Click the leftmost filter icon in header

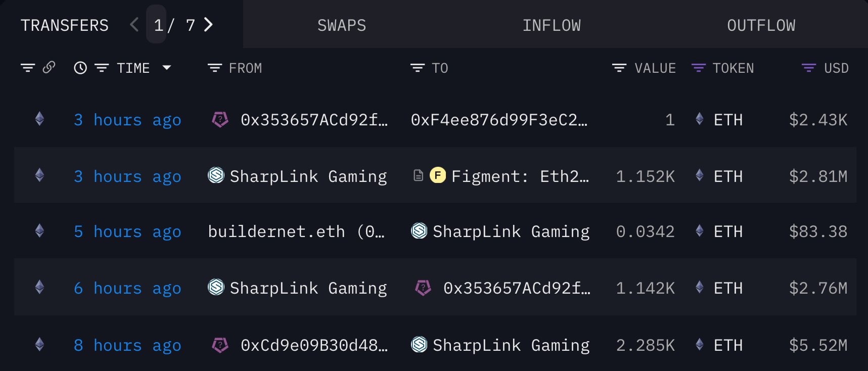pyautogui.click(x=28, y=68)
